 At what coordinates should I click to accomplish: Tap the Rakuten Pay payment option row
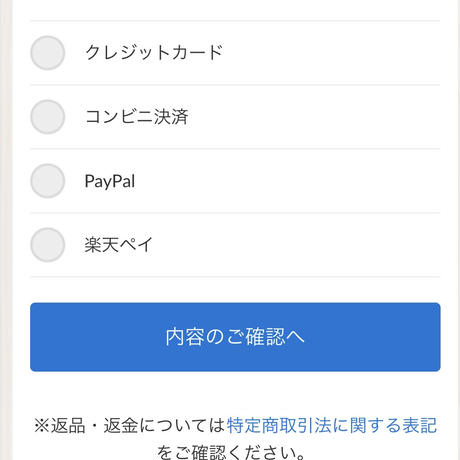click(x=235, y=245)
